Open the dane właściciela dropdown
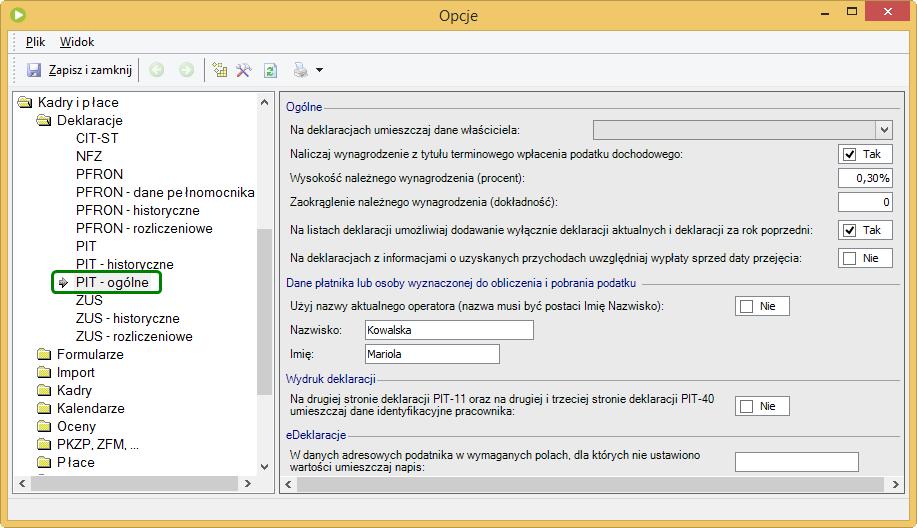917x528 pixels. 884,130
